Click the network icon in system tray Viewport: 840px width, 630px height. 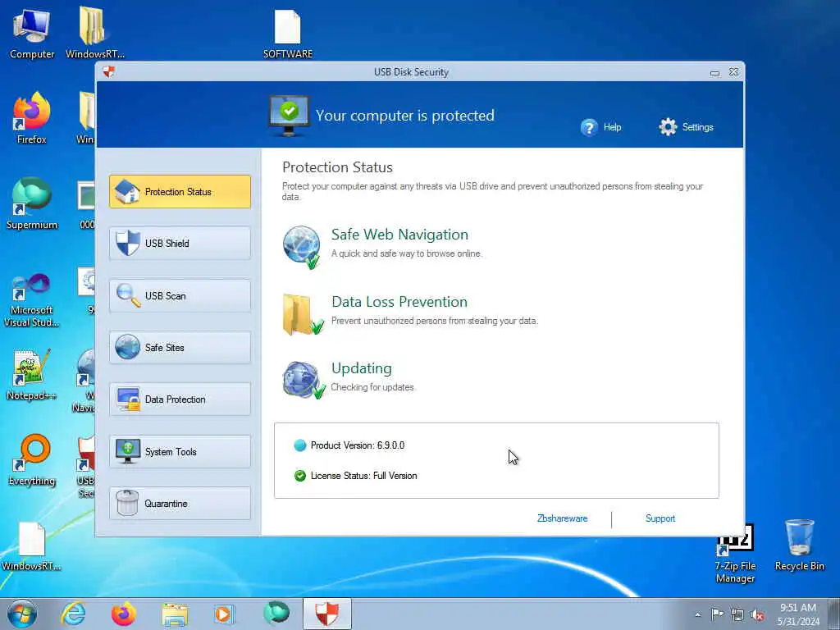click(x=737, y=614)
